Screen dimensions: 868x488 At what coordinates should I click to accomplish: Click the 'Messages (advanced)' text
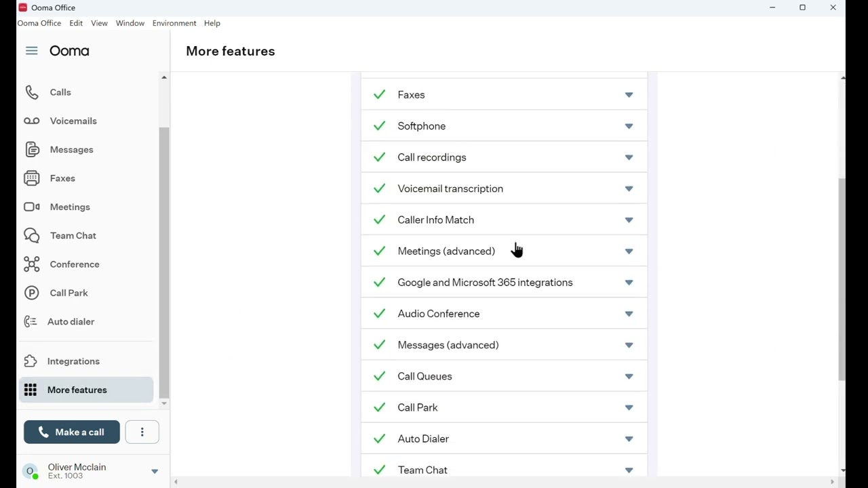click(448, 345)
